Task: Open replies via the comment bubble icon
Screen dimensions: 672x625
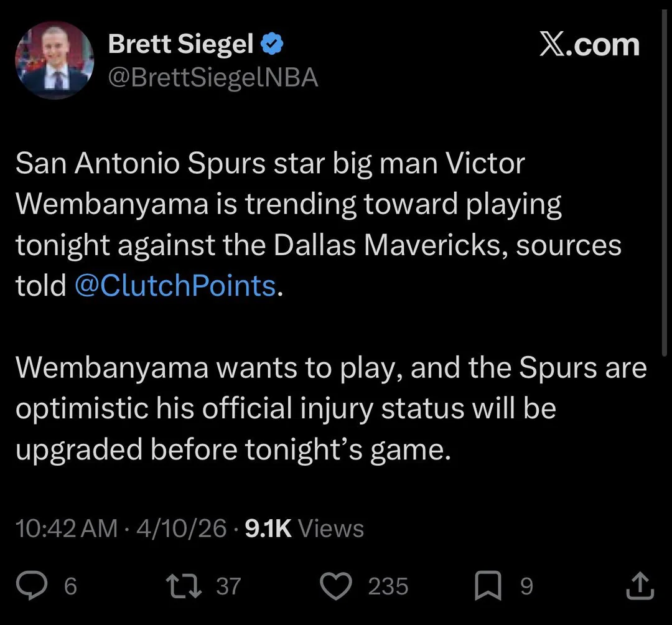Action: tap(32, 586)
